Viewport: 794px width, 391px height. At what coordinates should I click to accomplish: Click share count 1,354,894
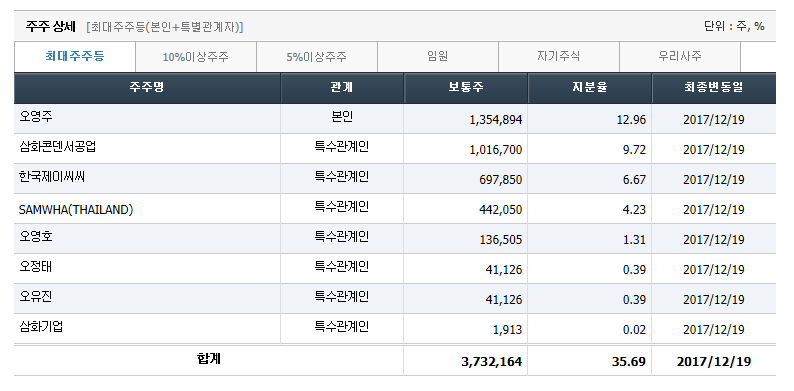[496, 120]
